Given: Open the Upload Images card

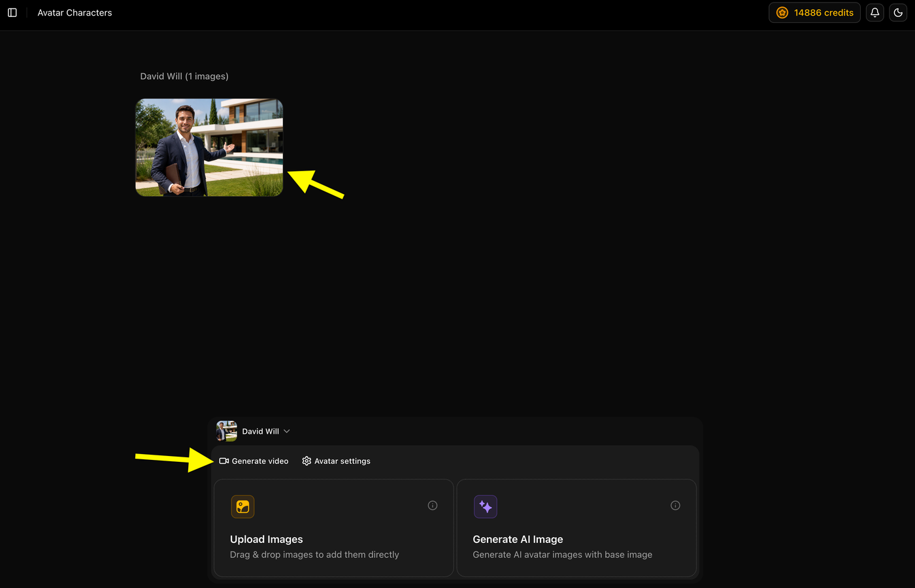Looking at the screenshot, I should click(x=333, y=528).
